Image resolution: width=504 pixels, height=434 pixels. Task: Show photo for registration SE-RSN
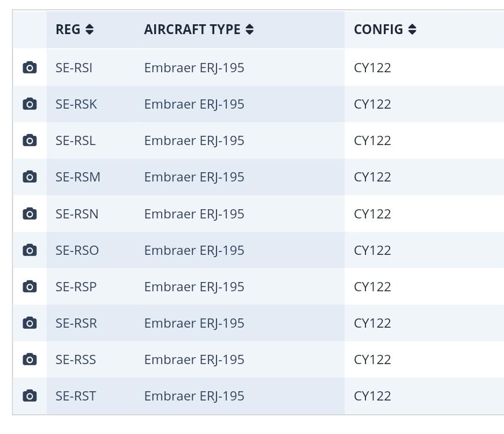coord(29,214)
